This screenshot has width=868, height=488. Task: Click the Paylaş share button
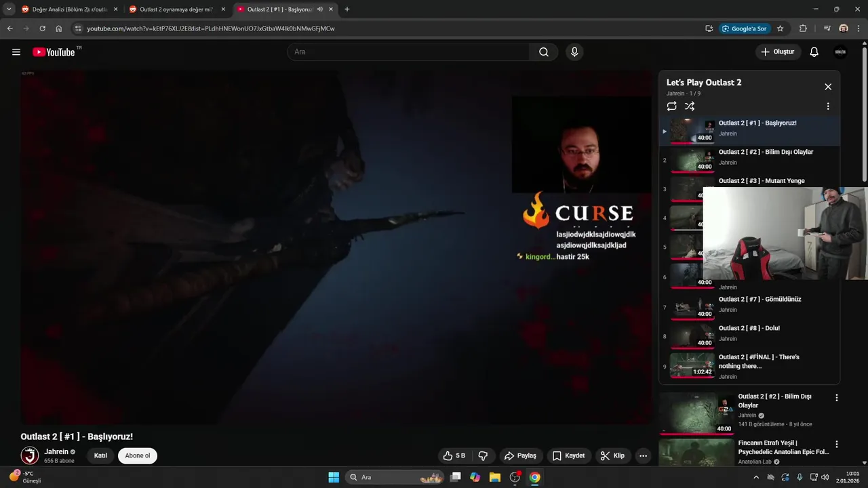click(x=519, y=455)
